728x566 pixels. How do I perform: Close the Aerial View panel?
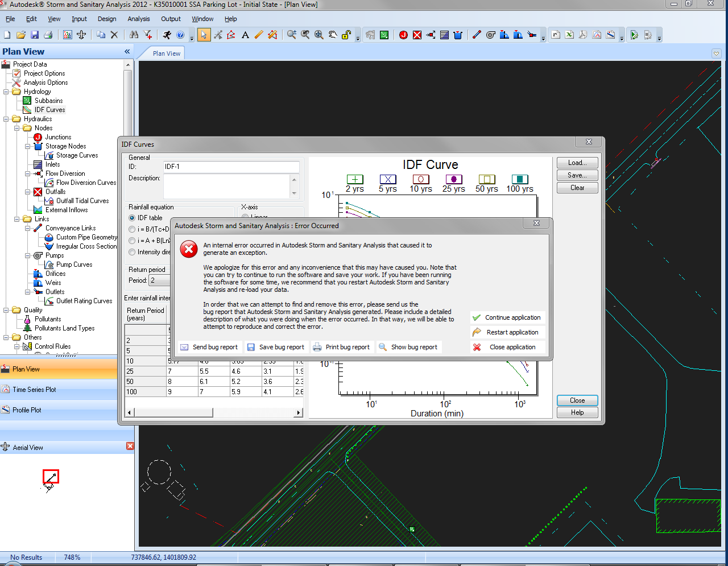click(130, 446)
